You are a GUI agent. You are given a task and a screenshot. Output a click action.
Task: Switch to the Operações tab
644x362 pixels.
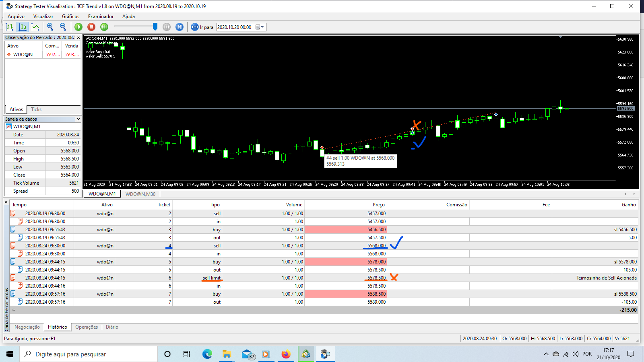[87, 327]
